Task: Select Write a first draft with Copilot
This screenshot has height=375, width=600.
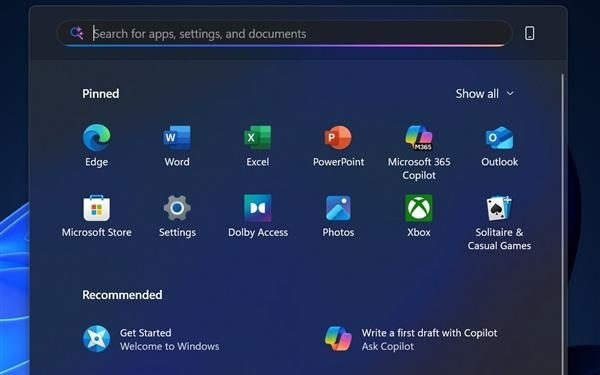Action: pyautogui.click(x=429, y=333)
